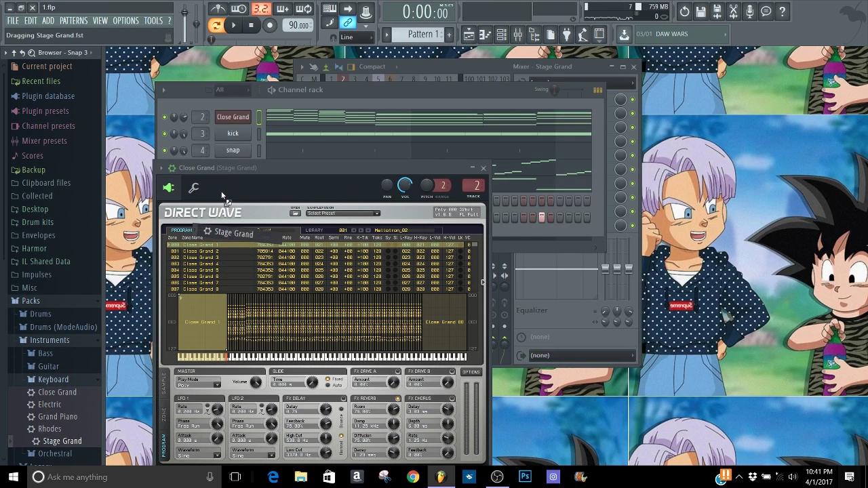
Task: Click the tempo field showing 90.000
Action: click(299, 26)
